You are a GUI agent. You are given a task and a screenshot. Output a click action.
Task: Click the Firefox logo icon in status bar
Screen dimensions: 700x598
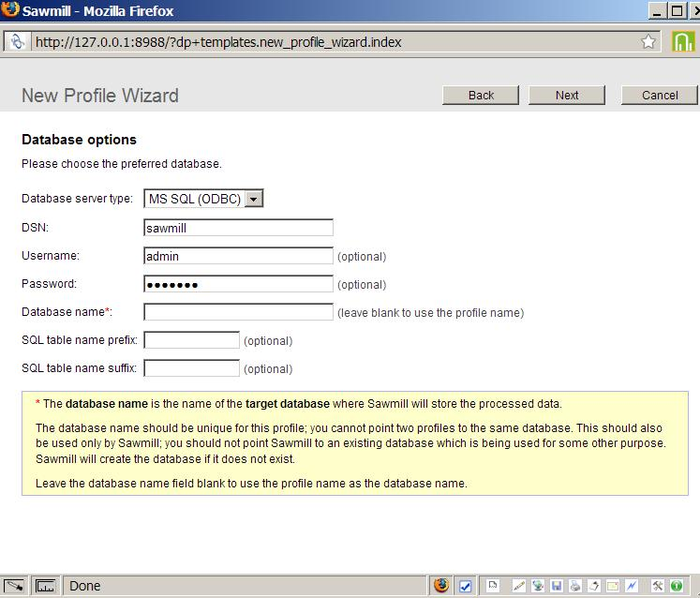(441, 586)
